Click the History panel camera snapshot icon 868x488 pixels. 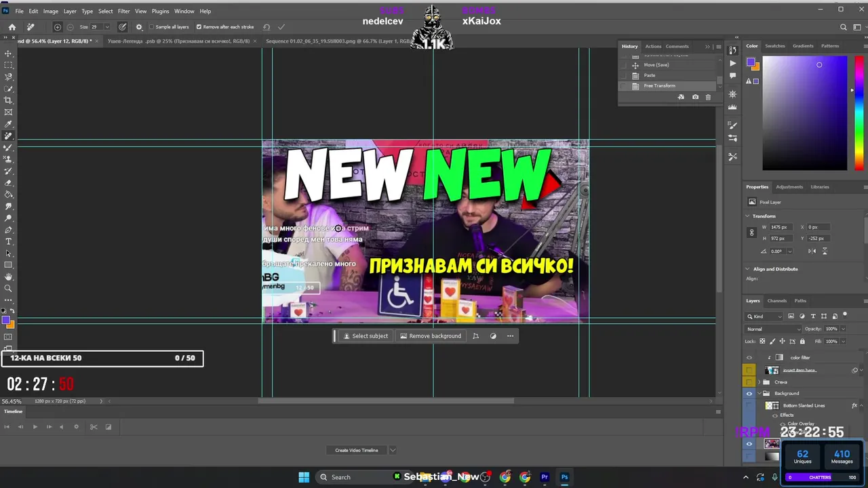tap(695, 97)
